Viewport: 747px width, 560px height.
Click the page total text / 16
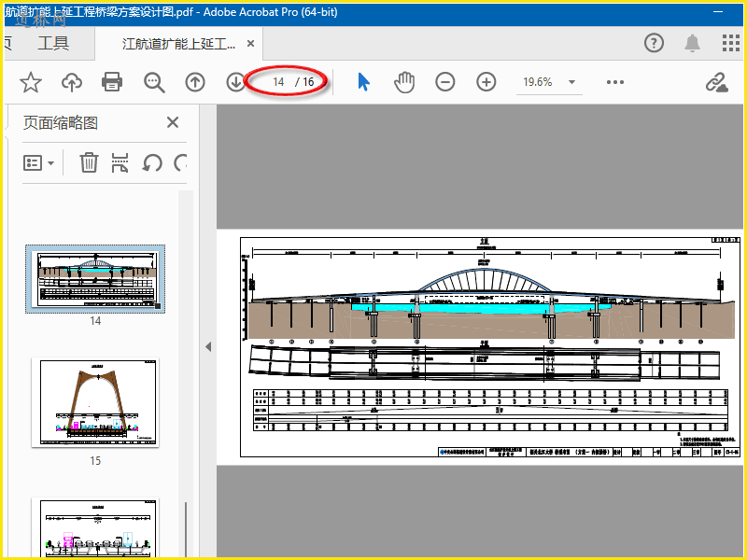pos(304,82)
